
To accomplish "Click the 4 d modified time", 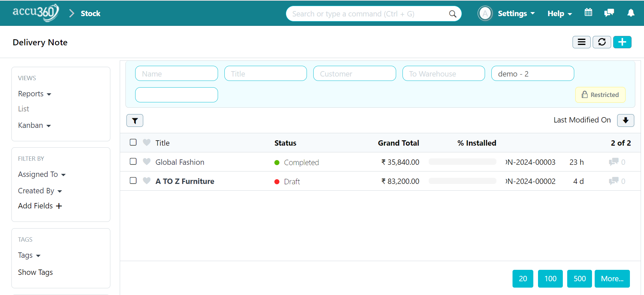I will click(x=578, y=181).
